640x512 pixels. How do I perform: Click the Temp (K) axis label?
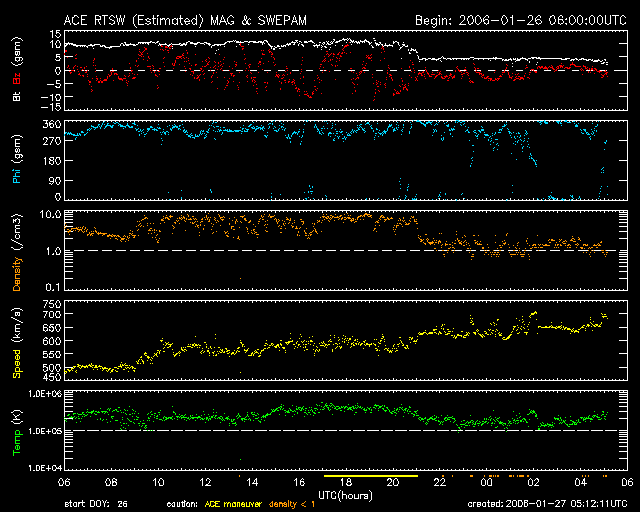click(17, 432)
